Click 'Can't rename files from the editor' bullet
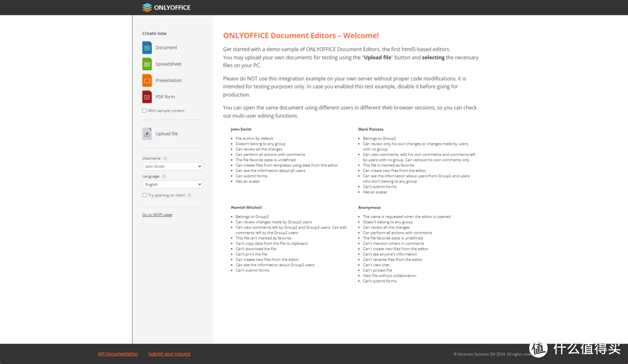The height and width of the screenshot is (364, 628). pyautogui.click(x=392, y=259)
